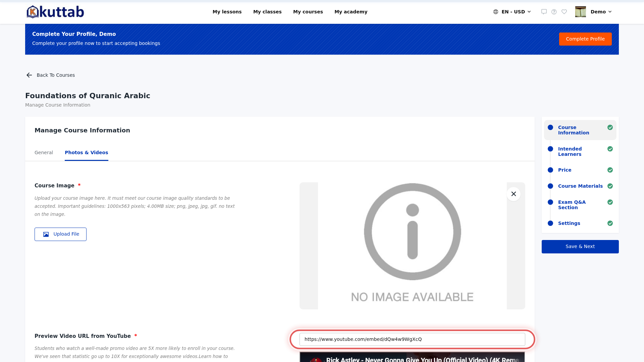Click the Course Image label
The height and width of the screenshot is (362, 644).
54,186
